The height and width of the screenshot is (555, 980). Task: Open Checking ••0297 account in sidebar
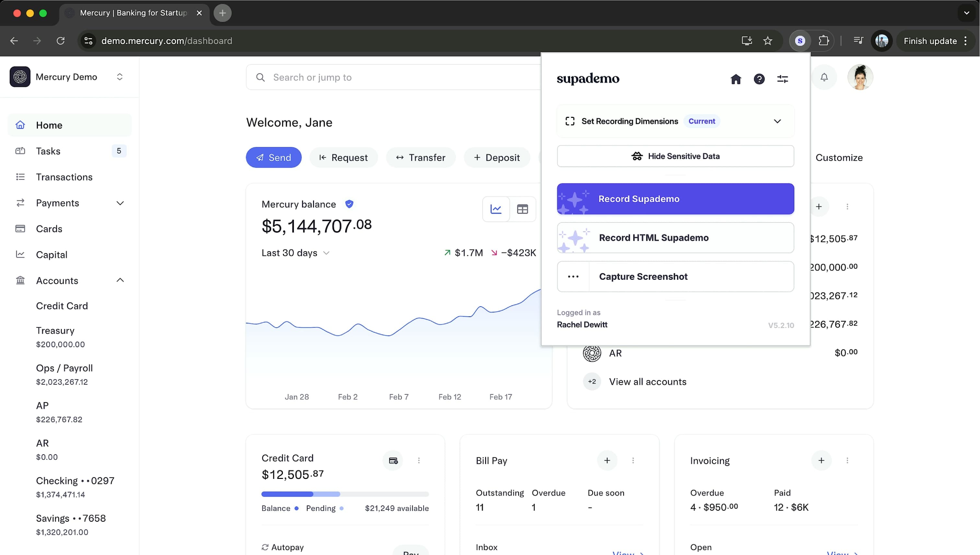[x=75, y=487]
